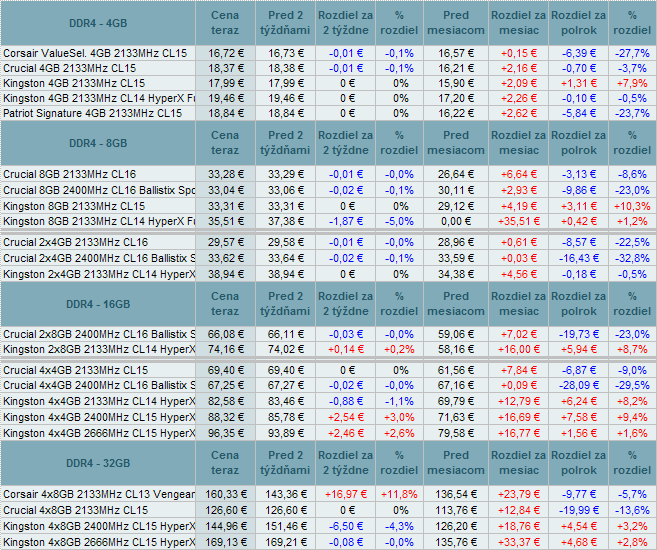Click the 135,76 € month-ago price
This screenshot has height=550, width=657.
[456, 542]
